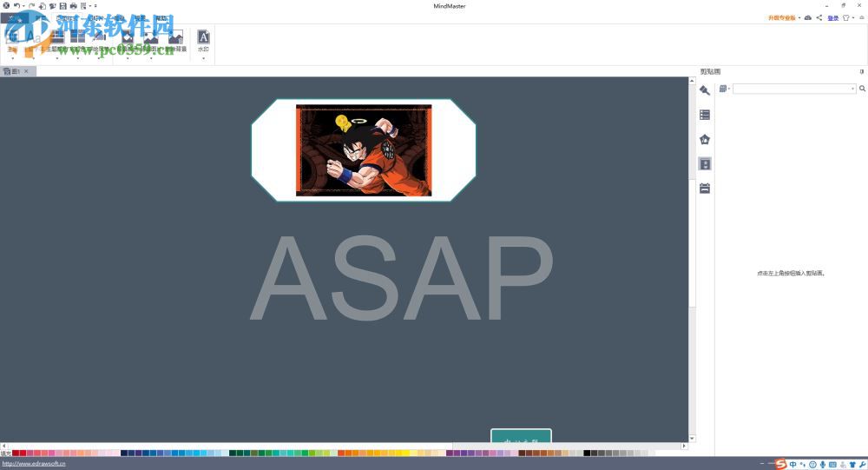Click the MindMaster app logo icon
Screen dimensions: 868x470
coord(6,5)
